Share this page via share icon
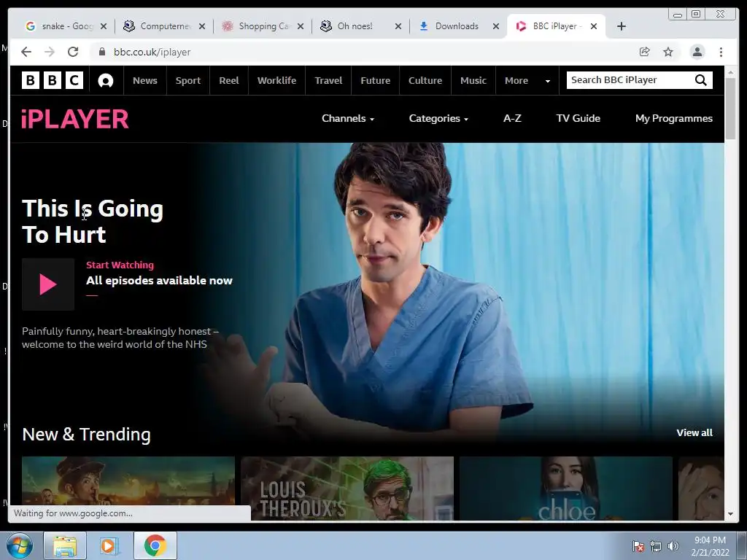747x560 pixels. tap(645, 52)
